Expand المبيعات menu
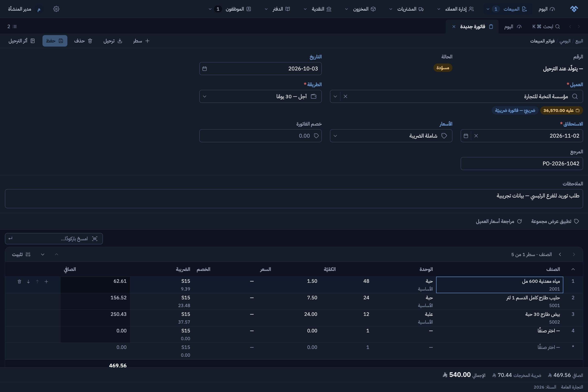The height and width of the screenshot is (392, 588). point(488,9)
